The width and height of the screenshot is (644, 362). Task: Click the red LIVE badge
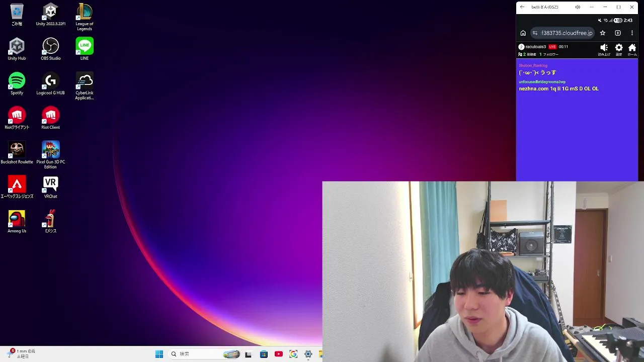[x=552, y=47]
